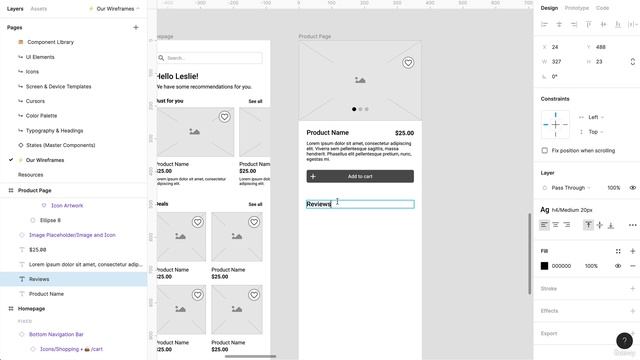Open Our Wireframes page dropdown
This screenshot has height=360, width=640.
click(115, 9)
